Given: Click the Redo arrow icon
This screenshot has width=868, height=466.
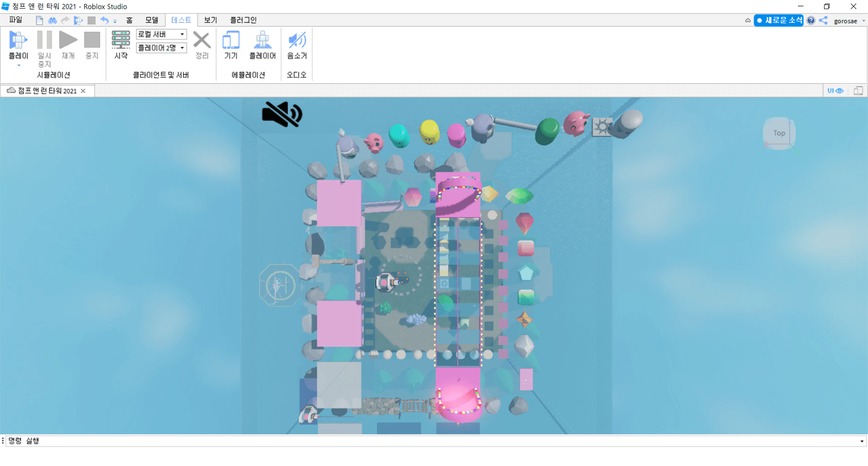Looking at the screenshot, I should pyautogui.click(x=65, y=20).
